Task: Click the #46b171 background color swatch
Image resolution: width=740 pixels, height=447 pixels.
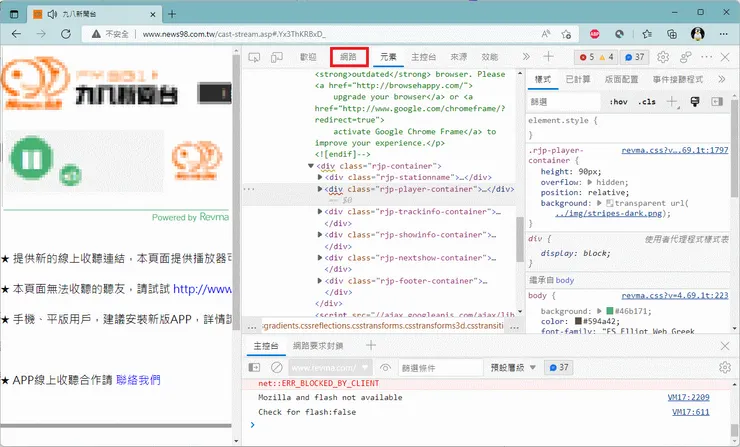Action: 608,311
